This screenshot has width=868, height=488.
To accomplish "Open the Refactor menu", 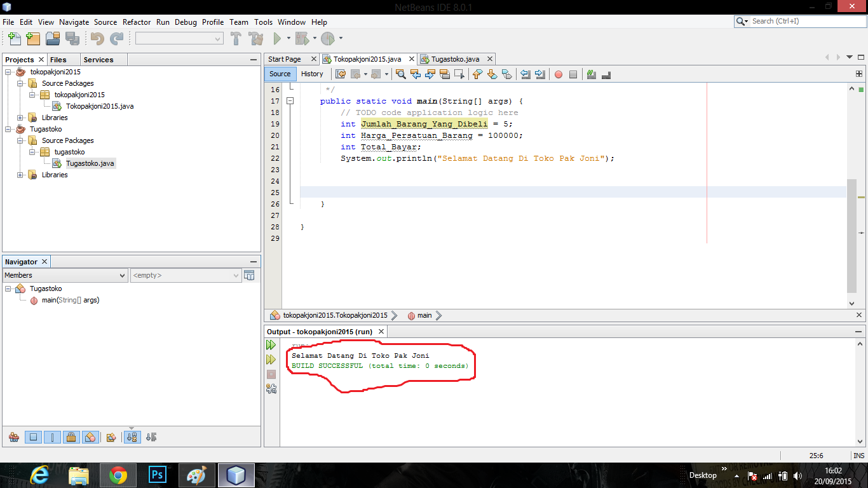I will point(137,22).
